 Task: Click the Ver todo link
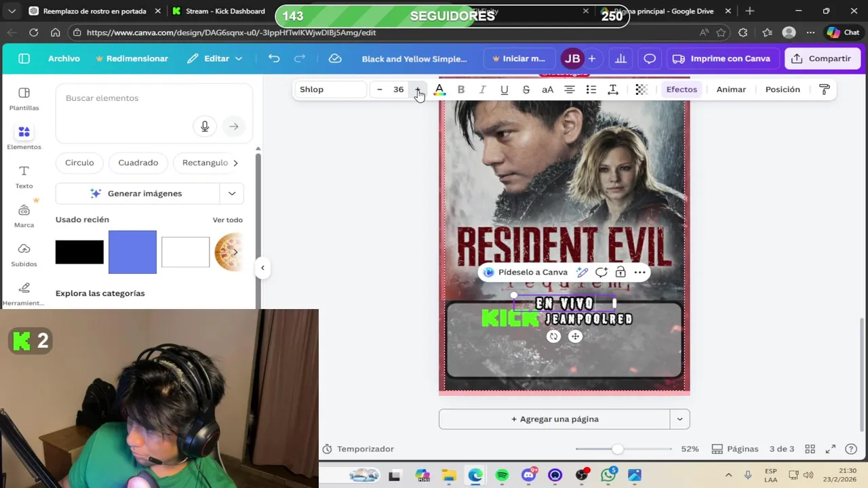point(228,220)
